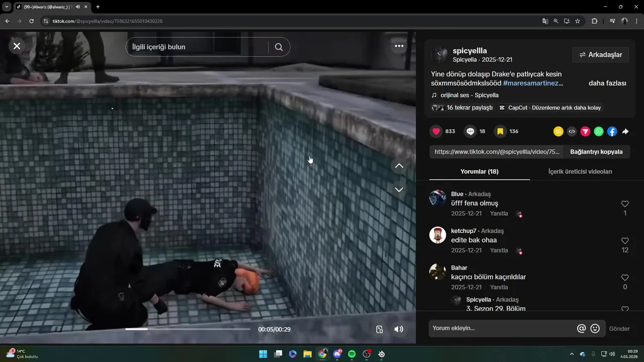This screenshot has width=644, height=362.
Task: Reload page in browser toolbar
Action: pos(31,21)
